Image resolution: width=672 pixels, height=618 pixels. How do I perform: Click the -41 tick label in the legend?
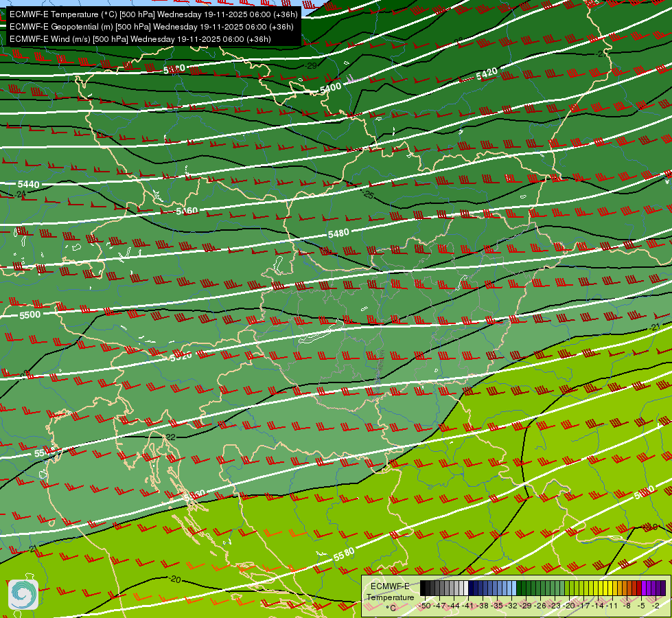[468, 606]
